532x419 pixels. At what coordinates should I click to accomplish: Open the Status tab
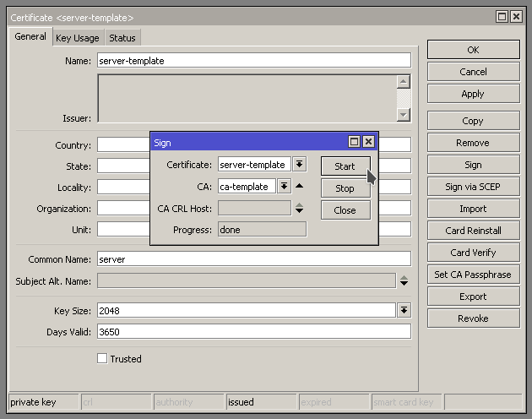click(x=122, y=38)
